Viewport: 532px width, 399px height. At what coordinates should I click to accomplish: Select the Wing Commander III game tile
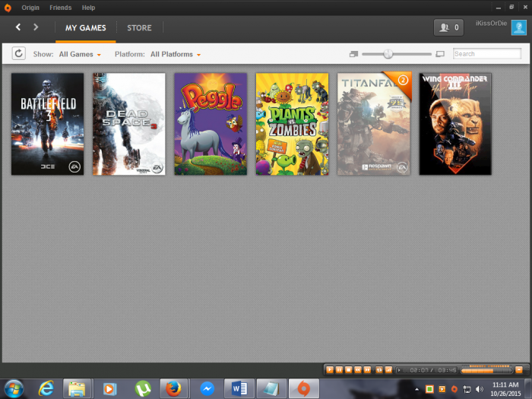tap(455, 124)
